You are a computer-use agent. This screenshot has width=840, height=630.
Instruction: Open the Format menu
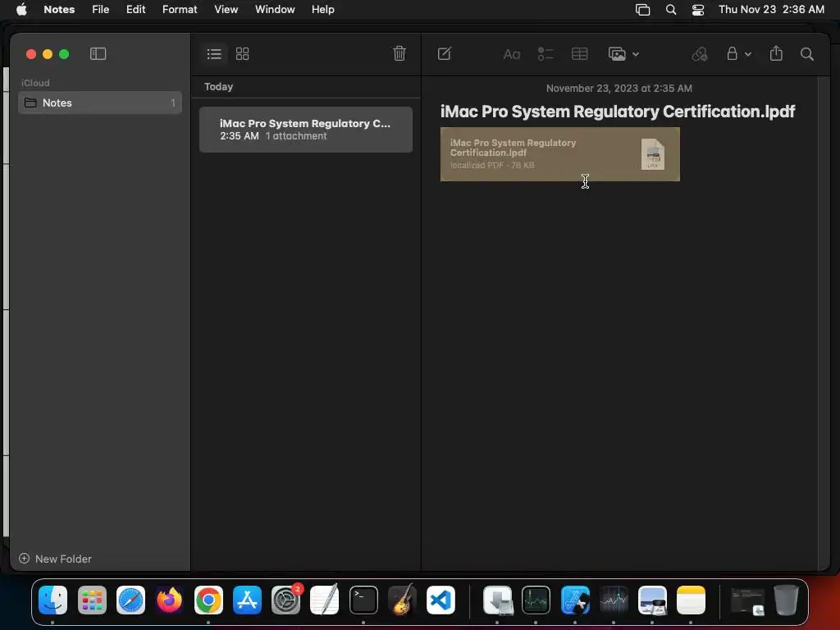point(180,9)
